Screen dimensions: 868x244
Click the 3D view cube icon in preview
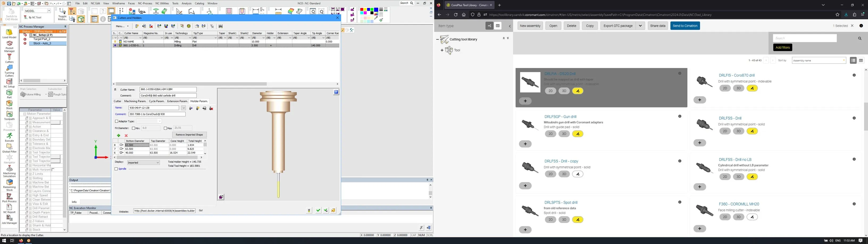point(221,197)
